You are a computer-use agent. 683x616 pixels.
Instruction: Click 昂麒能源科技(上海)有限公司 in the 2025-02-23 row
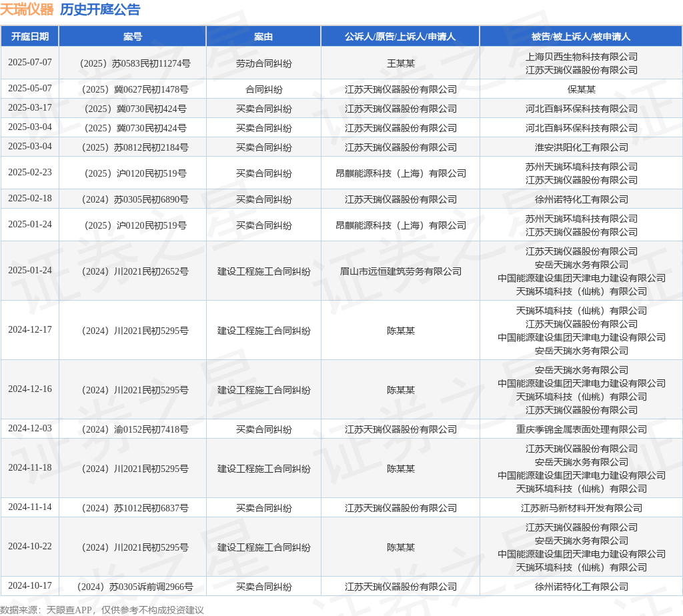[x=400, y=174]
